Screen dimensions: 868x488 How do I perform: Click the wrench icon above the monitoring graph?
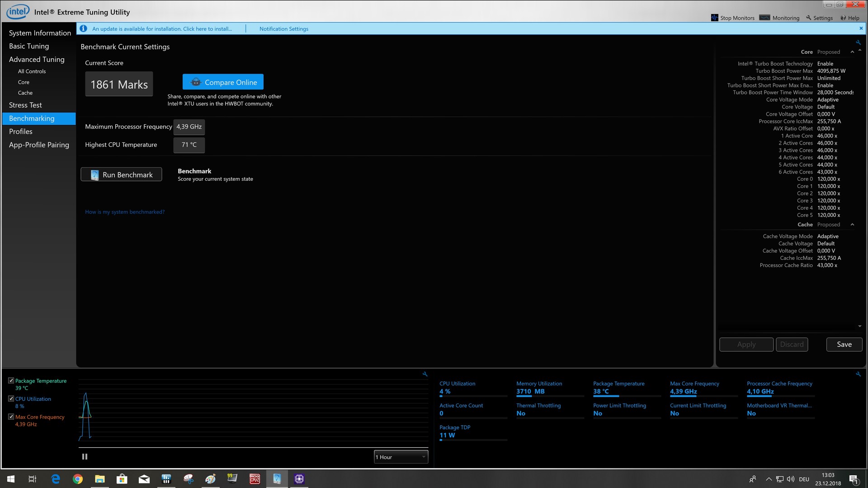pyautogui.click(x=425, y=374)
